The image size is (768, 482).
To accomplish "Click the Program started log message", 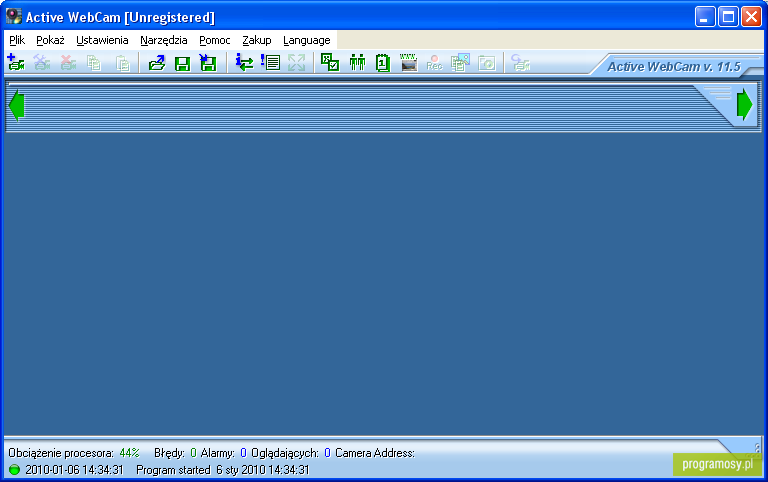I will 223,470.
